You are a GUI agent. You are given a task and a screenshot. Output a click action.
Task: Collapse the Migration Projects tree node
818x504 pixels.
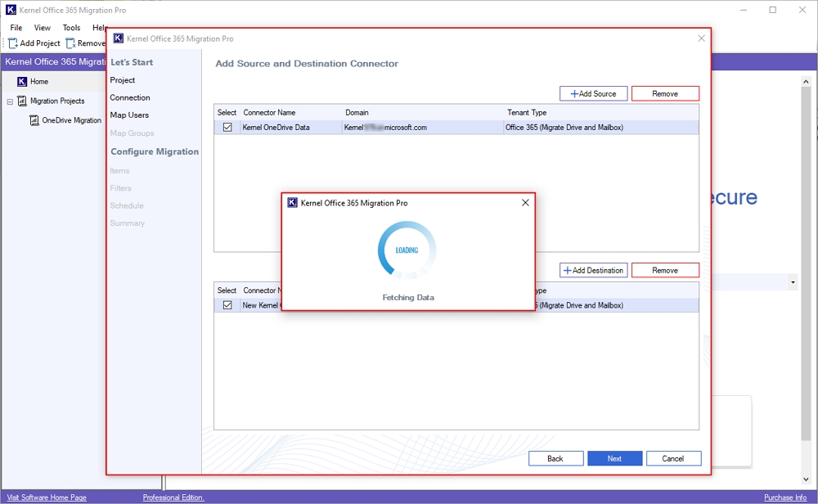tap(10, 101)
